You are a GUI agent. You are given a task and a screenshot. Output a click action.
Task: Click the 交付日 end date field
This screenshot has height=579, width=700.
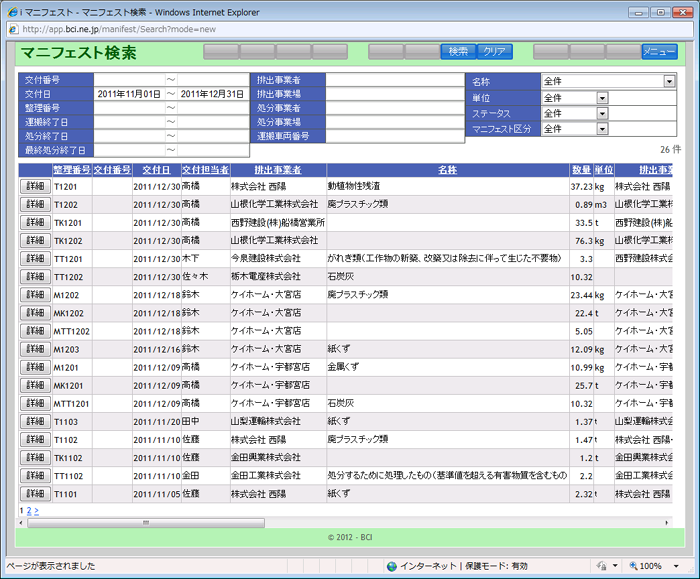[213, 94]
